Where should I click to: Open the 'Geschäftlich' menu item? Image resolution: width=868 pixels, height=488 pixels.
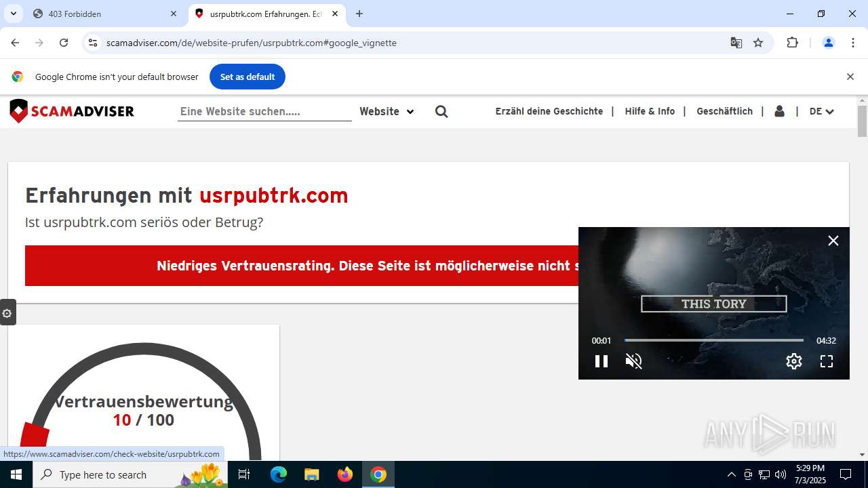point(724,111)
